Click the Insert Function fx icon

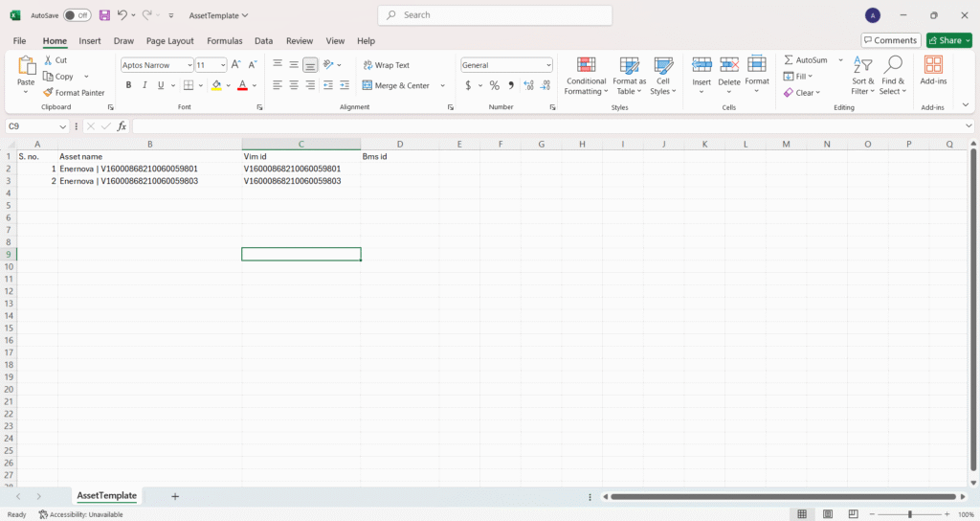(122, 126)
